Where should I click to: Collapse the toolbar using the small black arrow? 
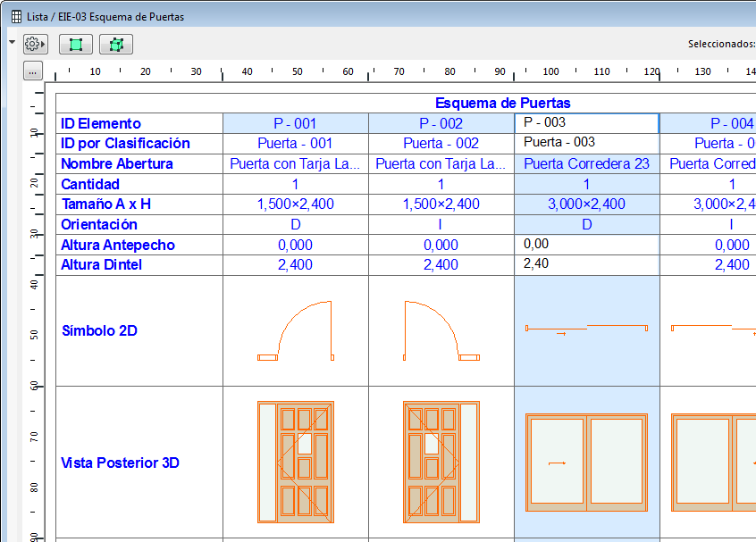12,42
